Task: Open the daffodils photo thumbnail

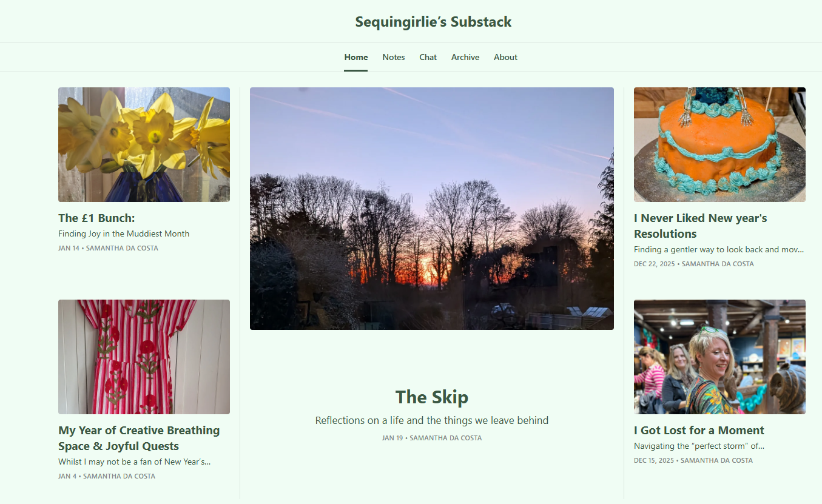Action: (x=144, y=144)
